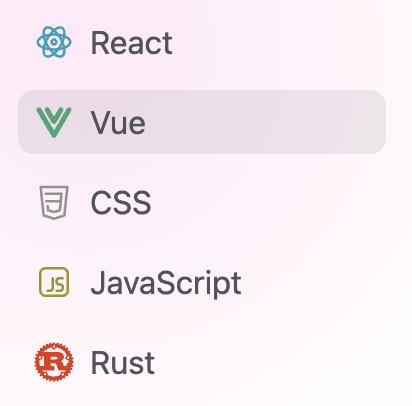Click the yellow JS badge icon
This screenshot has height=406, width=412.
coord(54,282)
